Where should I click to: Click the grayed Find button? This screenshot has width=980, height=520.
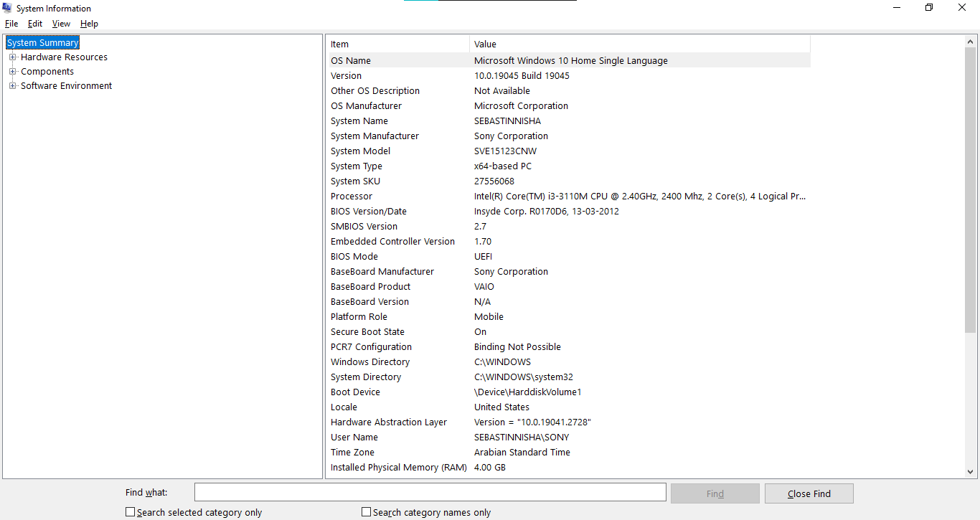[x=715, y=493]
